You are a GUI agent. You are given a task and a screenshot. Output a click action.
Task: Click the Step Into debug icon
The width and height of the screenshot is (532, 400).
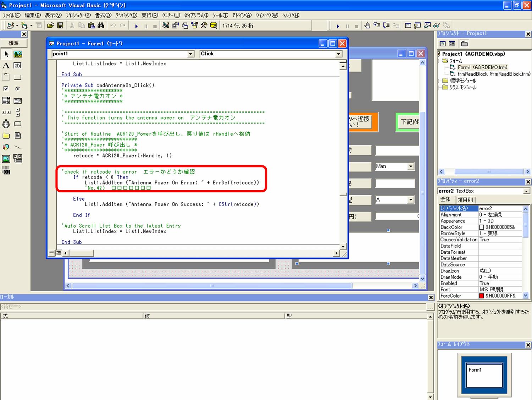tap(377, 26)
